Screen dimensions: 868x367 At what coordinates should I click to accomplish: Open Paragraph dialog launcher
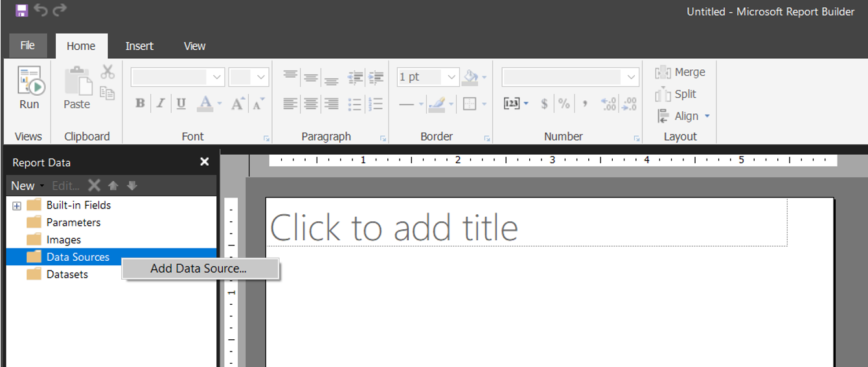tap(383, 139)
